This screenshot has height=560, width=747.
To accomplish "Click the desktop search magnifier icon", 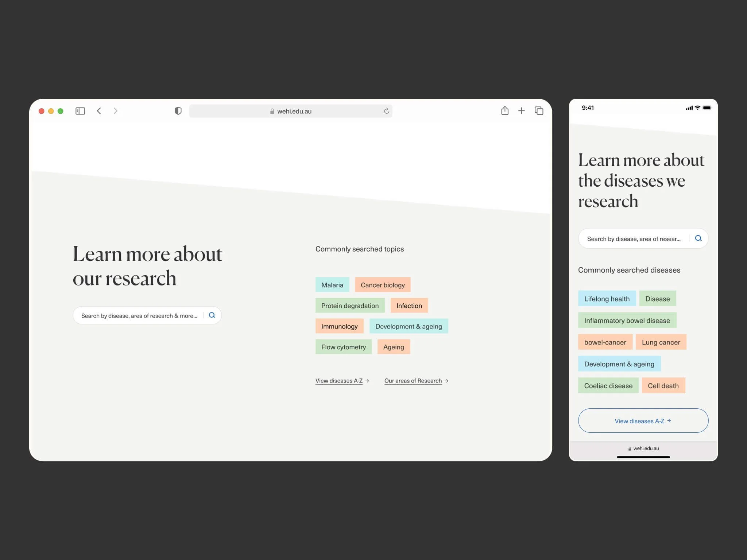I will tap(212, 315).
